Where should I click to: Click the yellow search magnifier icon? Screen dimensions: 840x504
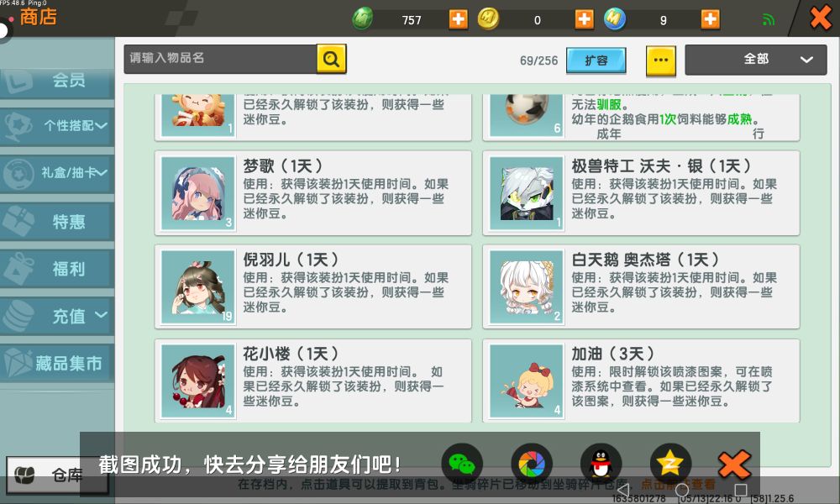click(x=331, y=59)
